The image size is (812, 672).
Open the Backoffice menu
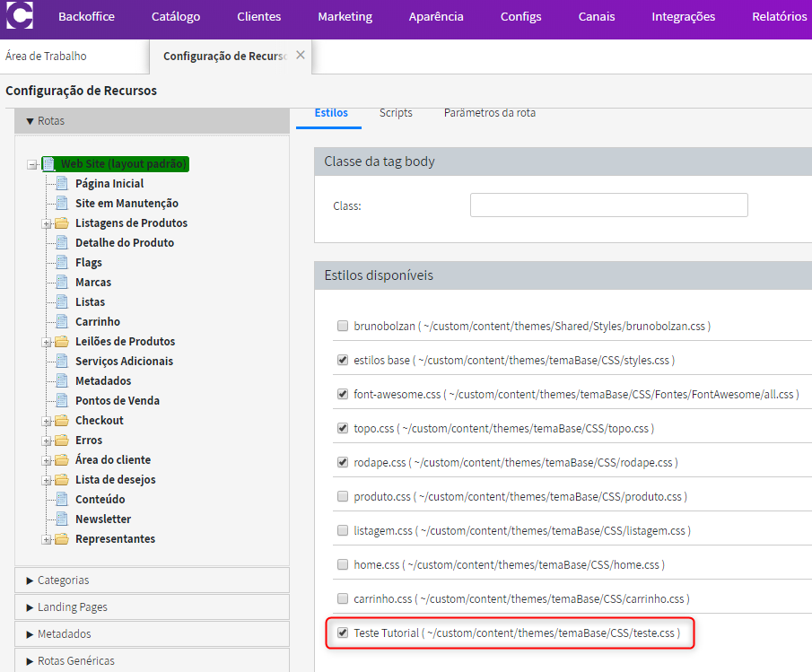click(x=86, y=16)
